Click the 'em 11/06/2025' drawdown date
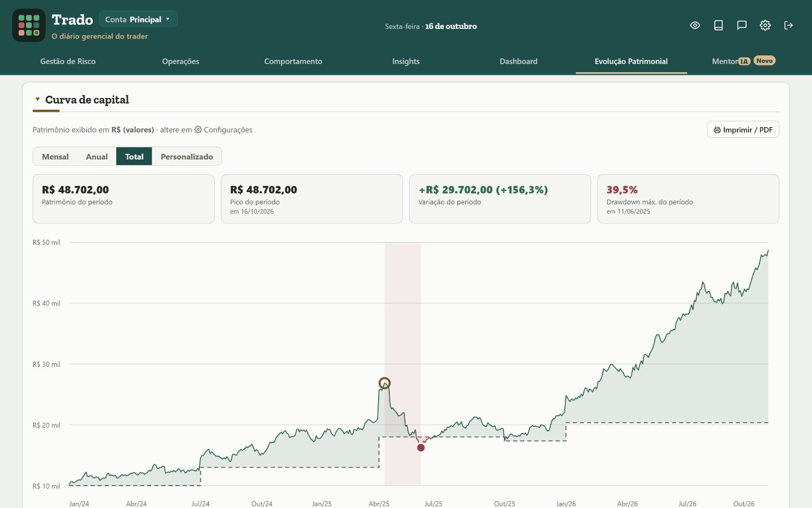Viewport: 812px width, 508px height. [628, 211]
